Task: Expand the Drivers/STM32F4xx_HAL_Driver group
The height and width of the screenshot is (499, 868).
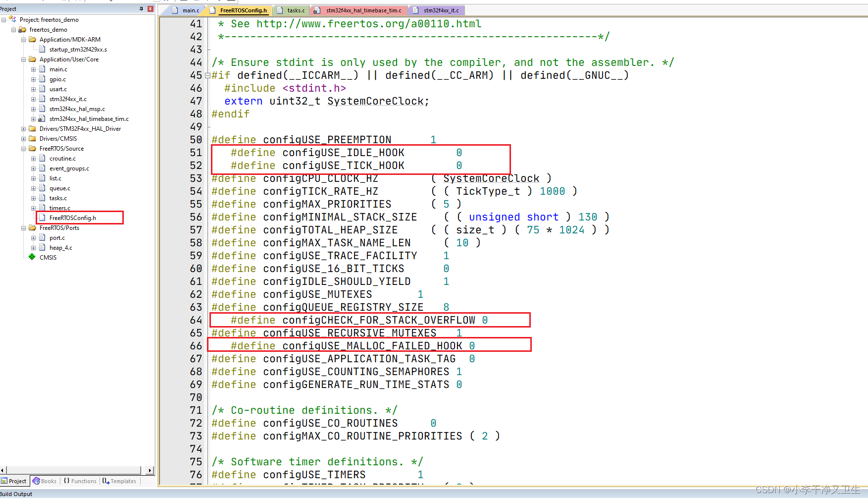Action: (x=23, y=129)
